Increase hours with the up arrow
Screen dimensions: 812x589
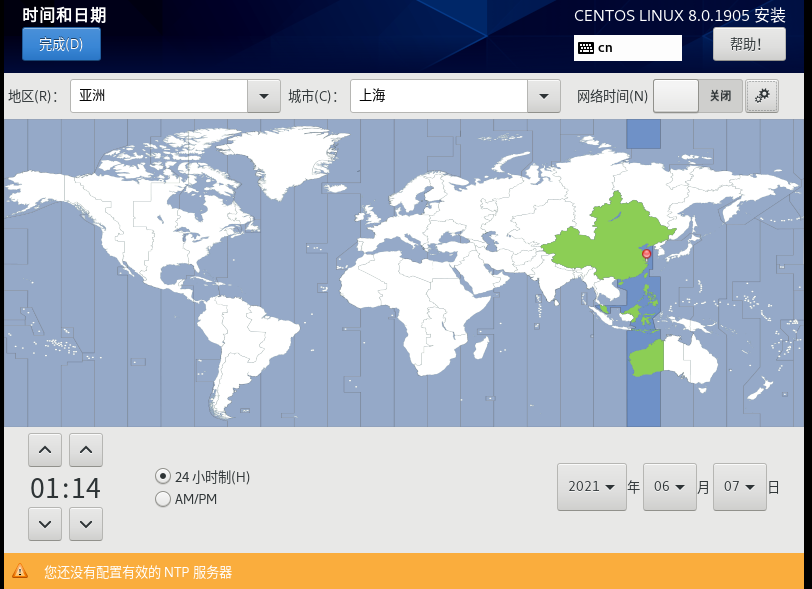tap(45, 450)
